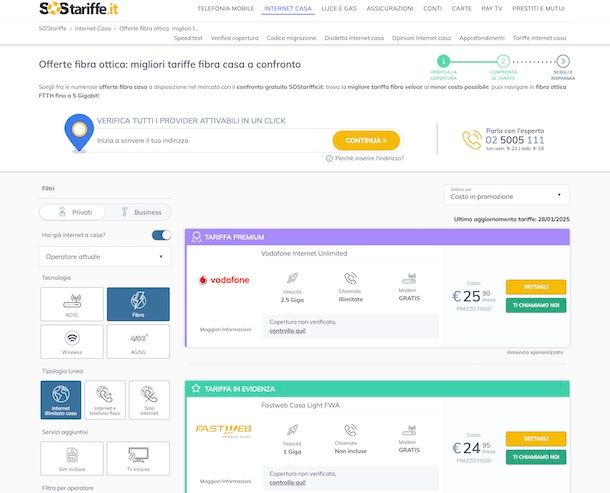Click Perché inserire l'indirizzo help text
The image size is (610, 493).
pos(369,158)
